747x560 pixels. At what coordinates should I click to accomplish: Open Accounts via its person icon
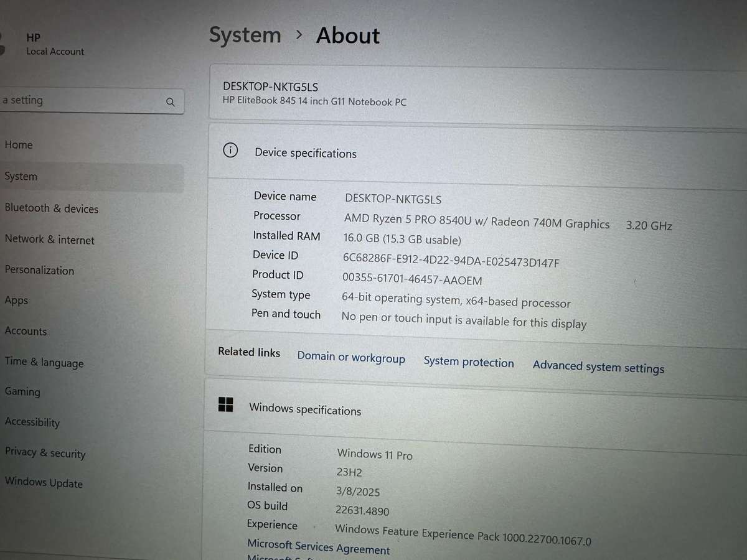(26, 331)
